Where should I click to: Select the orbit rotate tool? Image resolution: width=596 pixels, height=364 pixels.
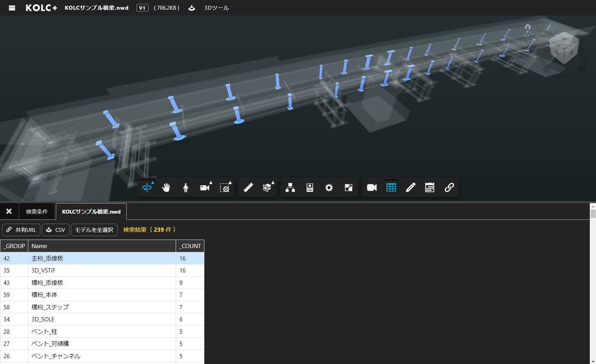147,188
